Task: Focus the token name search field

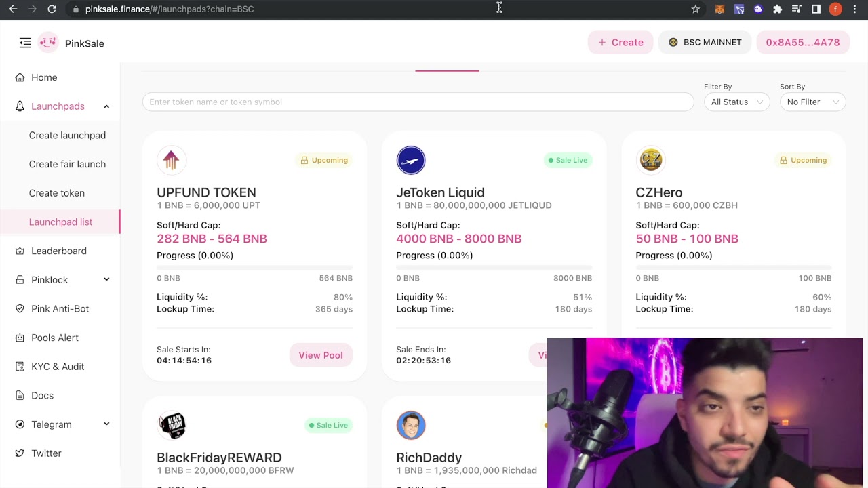Action: (x=418, y=102)
